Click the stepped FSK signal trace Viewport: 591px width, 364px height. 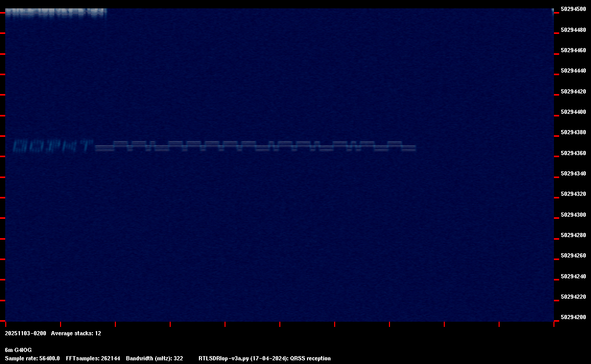coord(255,146)
